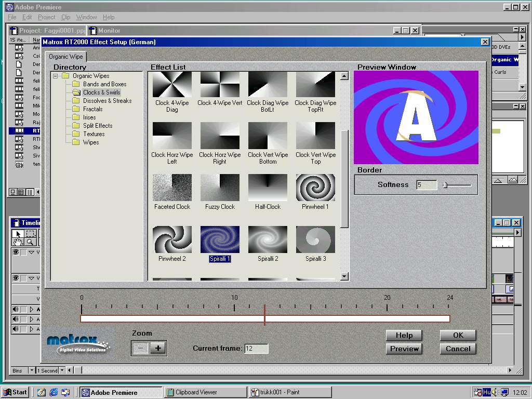Toggle the lock box on the first audio track
The height and width of the screenshot is (399, 532).
[24, 310]
